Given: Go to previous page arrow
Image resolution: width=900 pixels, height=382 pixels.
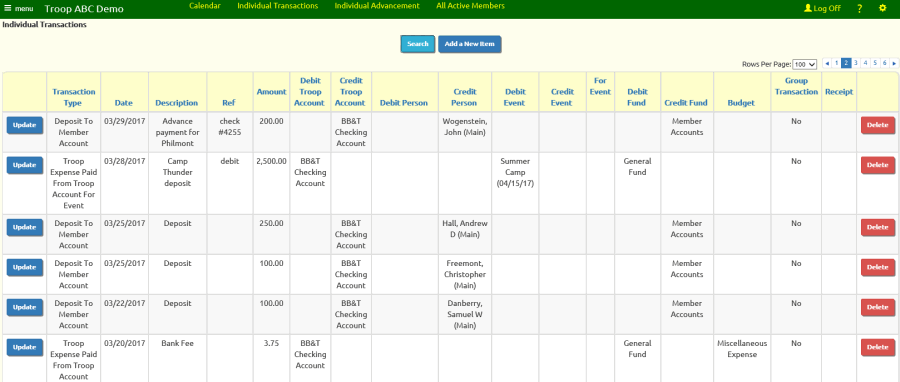Looking at the screenshot, I should pos(827,63).
